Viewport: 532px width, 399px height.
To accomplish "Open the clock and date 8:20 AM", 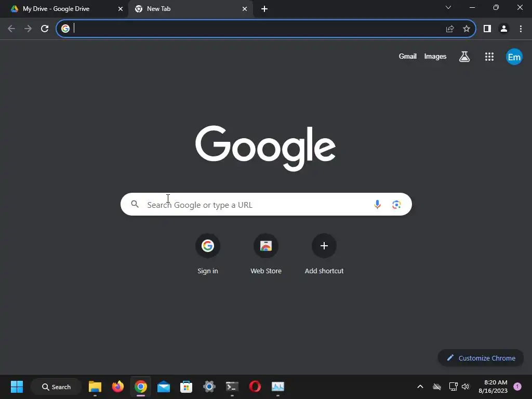I will point(494,387).
